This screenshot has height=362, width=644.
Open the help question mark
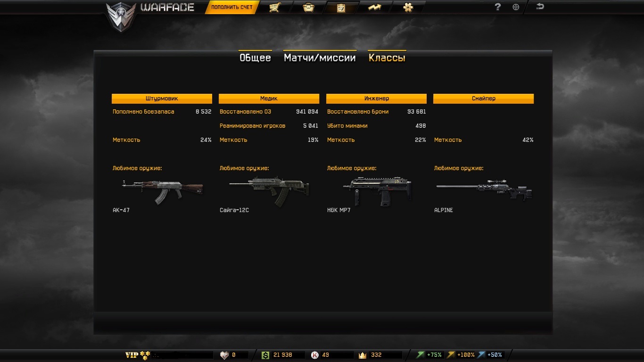(497, 7)
